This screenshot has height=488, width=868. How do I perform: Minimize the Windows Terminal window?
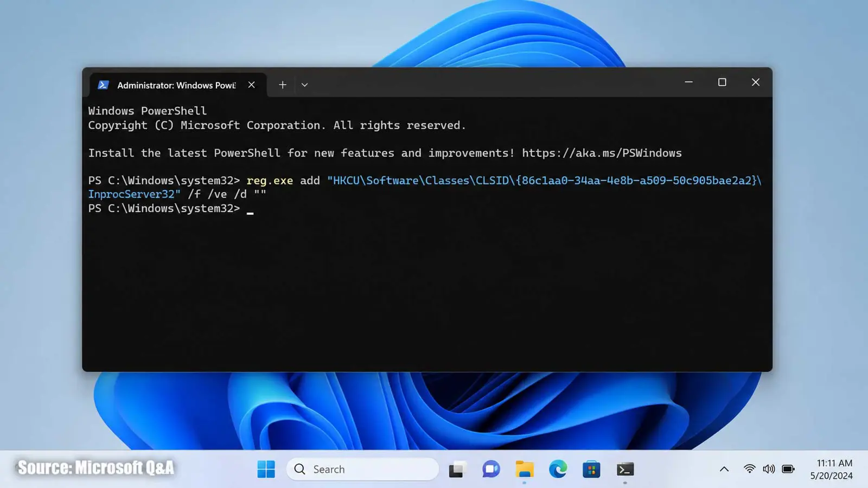688,82
